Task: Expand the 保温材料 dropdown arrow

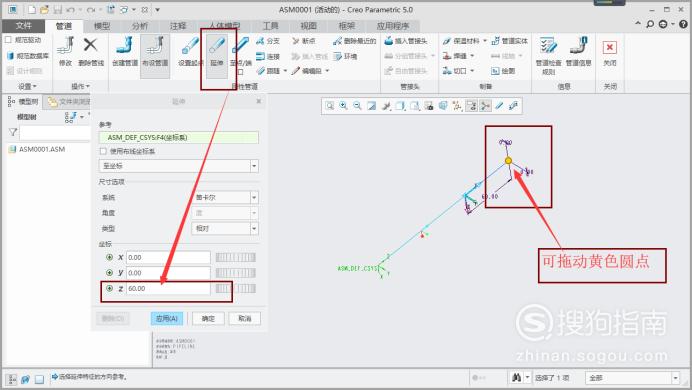Action: 485,41
